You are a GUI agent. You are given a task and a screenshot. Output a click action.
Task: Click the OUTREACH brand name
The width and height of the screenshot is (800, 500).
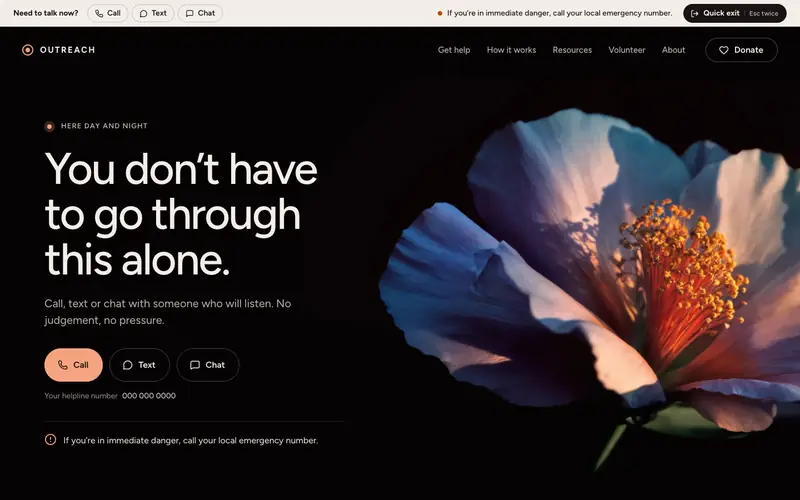(x=67, y=50)
